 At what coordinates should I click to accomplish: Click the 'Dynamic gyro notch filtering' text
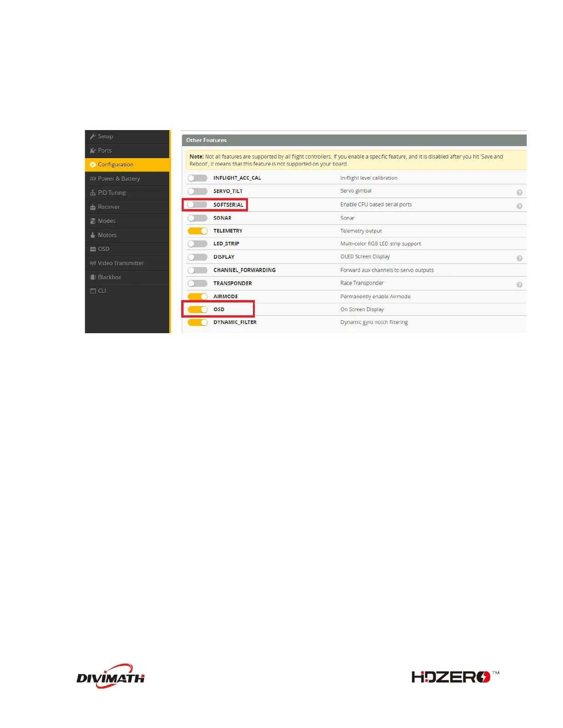(x=374, y=322)
